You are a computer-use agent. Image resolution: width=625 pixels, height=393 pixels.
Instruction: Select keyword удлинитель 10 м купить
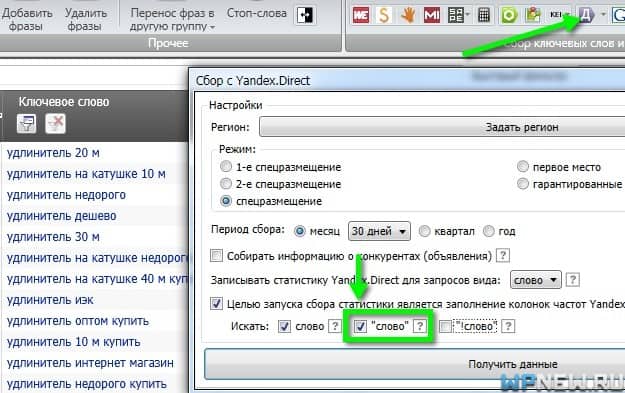[x=73, y=342]
